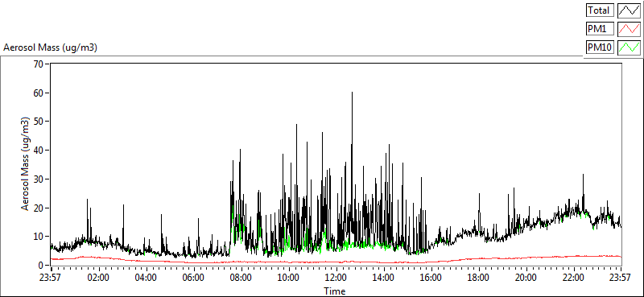Click the 60 tick label on Y axis

[x=40, y=93]
